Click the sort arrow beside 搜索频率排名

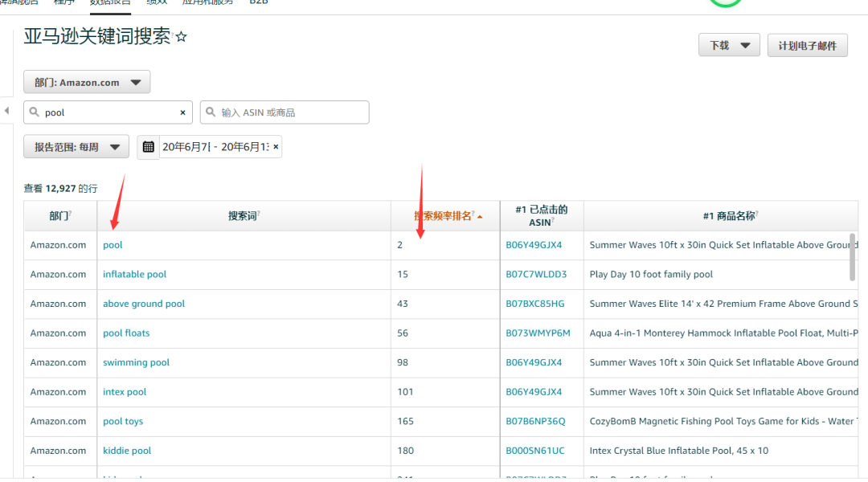(480, 217)
